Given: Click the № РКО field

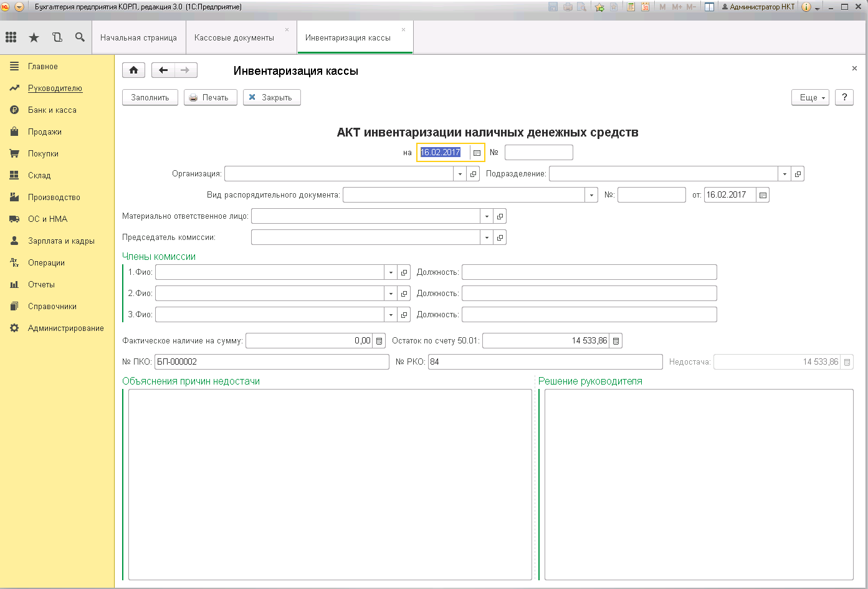Looking at the screenshot, I should (x=545, y=362).
